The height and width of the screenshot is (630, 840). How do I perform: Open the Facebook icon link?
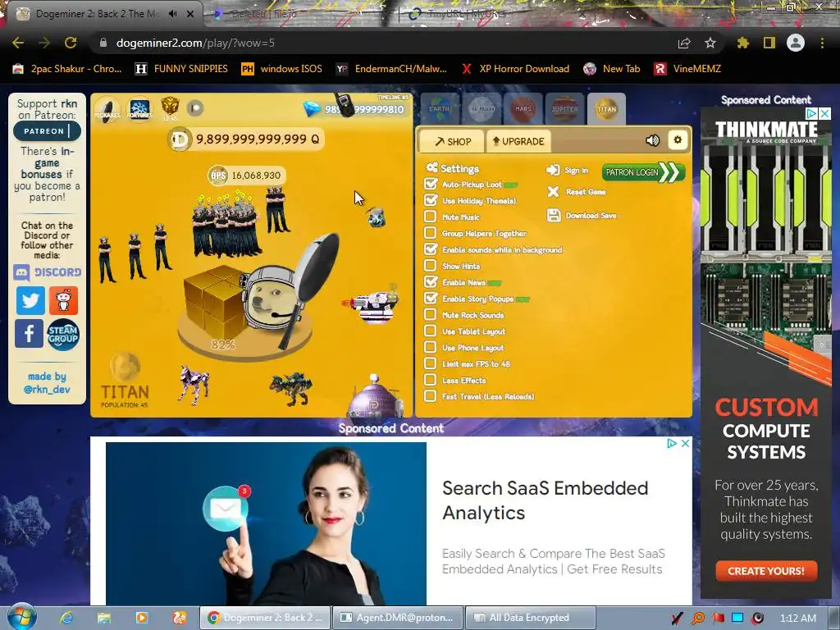click(29, 333)
